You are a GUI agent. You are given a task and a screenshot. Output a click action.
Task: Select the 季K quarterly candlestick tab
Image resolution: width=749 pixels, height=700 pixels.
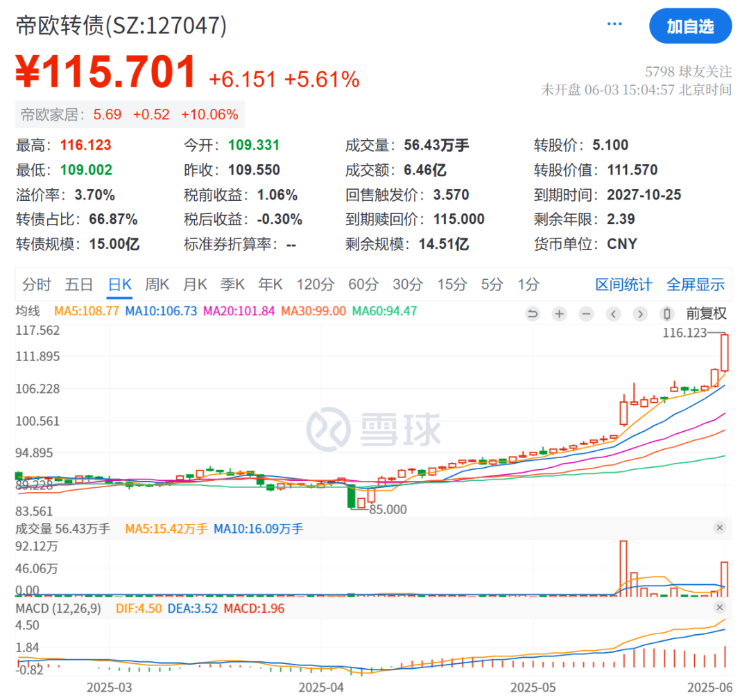click(x=232, y=285)
